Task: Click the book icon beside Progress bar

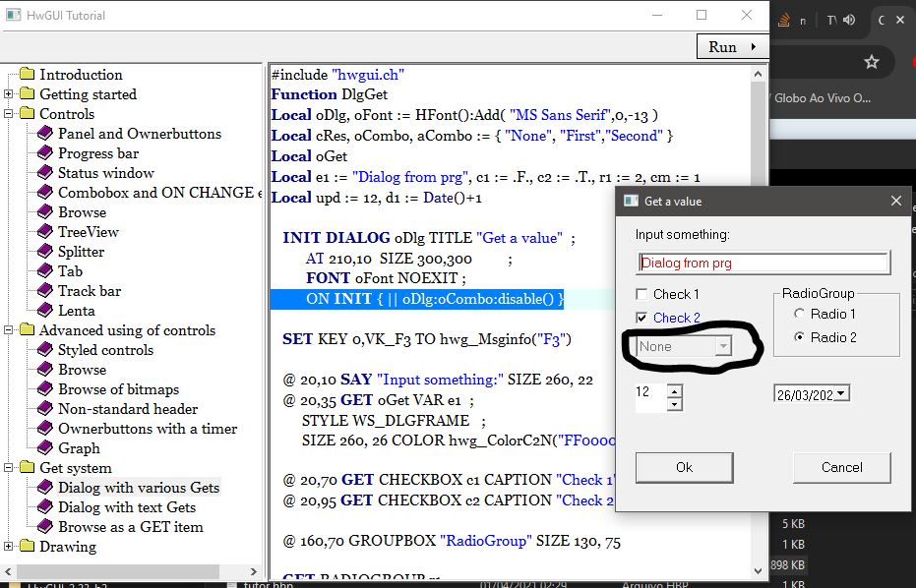Action: point(45,153)
